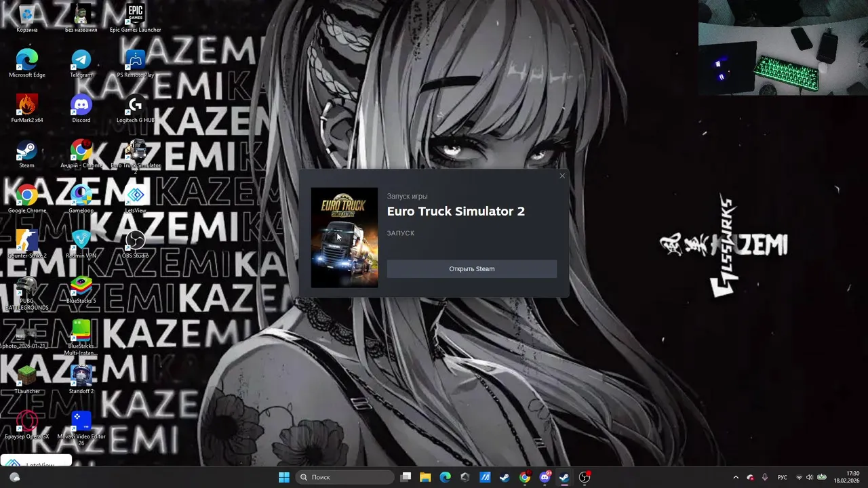Screen dimensions: 868x488
Task: Select the PUBG BATTLEGROUNDS shortcut
Action: [26, 293]
